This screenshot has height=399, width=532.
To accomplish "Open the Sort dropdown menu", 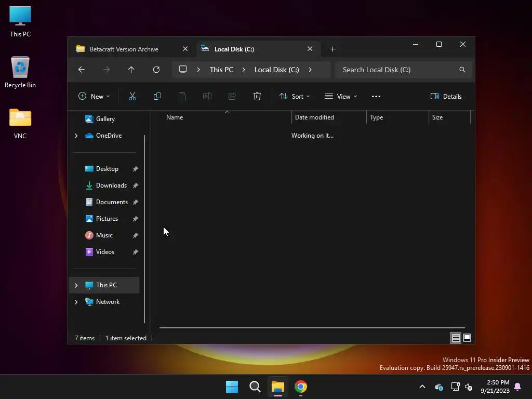I will pos(294,96).
